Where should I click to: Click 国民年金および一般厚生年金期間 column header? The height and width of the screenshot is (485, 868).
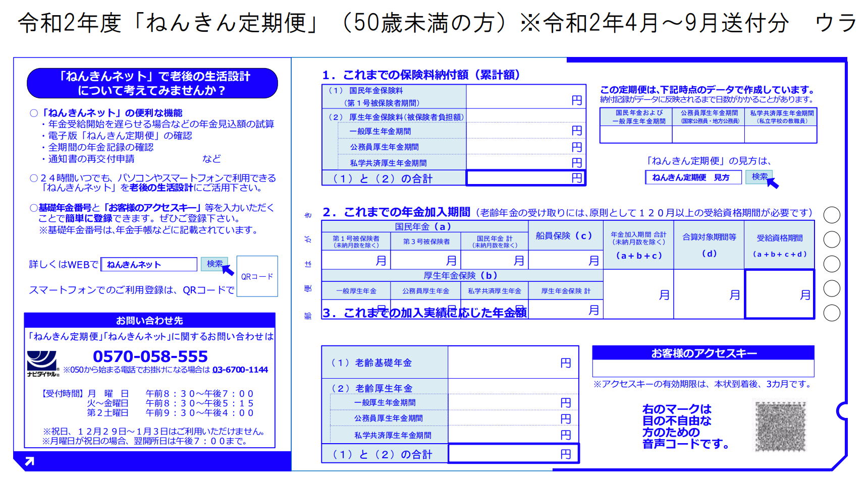click(x=636, y=117)
